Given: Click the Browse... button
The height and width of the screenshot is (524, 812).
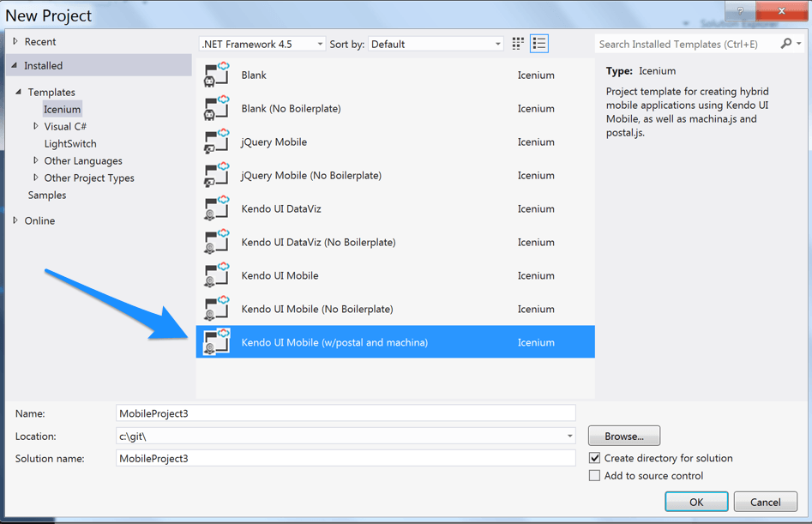Looking at the screenshot, I should [624, 436].
